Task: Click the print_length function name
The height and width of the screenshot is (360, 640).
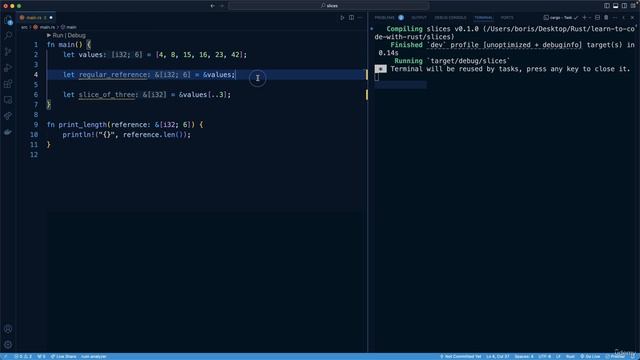Action: 82,124
